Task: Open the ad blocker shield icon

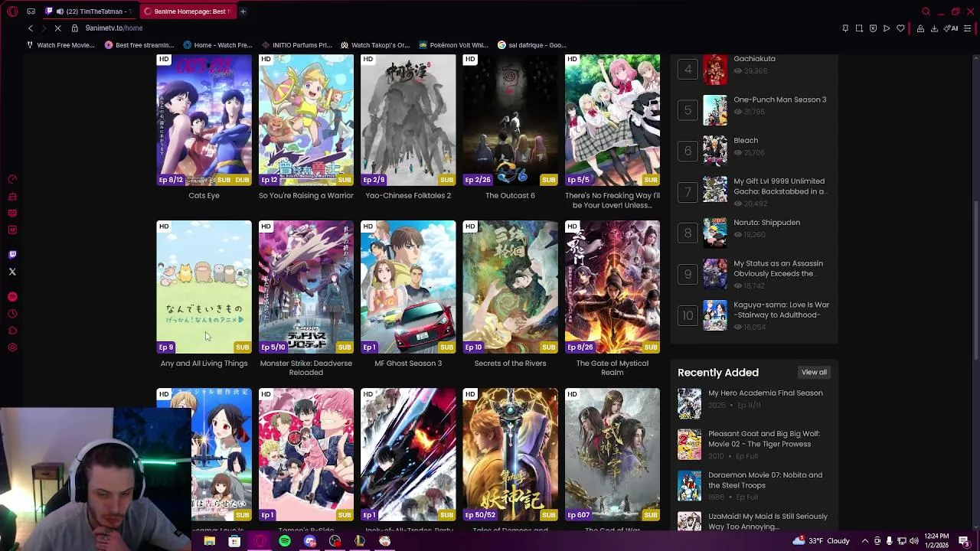Action: click(x=873, y=28)
